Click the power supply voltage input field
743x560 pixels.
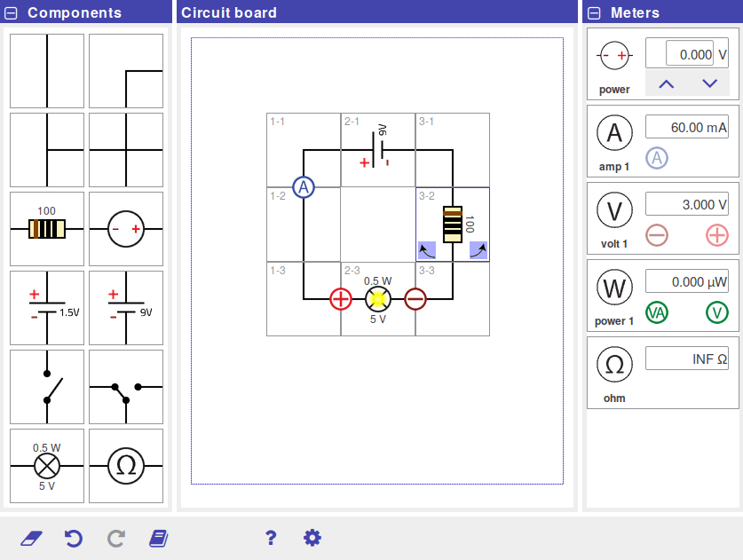click(x=679, y=54)
